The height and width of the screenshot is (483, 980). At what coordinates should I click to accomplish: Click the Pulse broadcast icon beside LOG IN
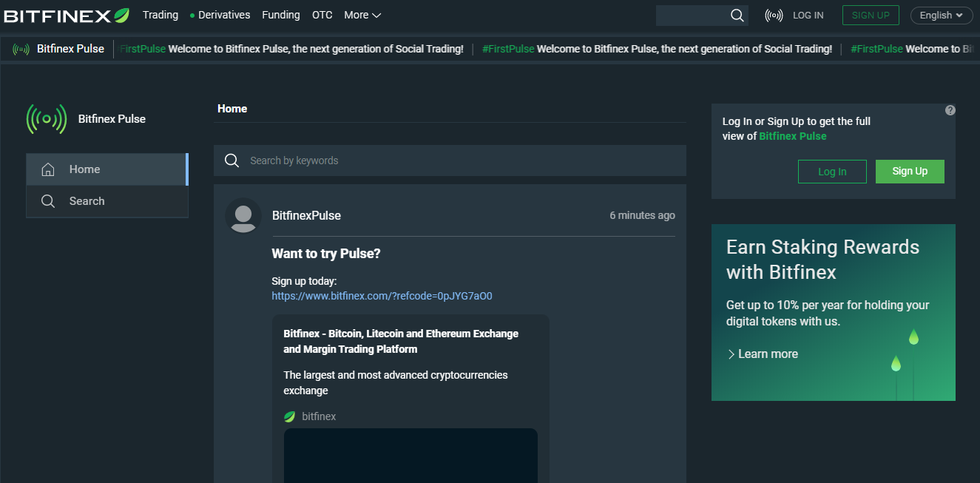pos(774,16)
